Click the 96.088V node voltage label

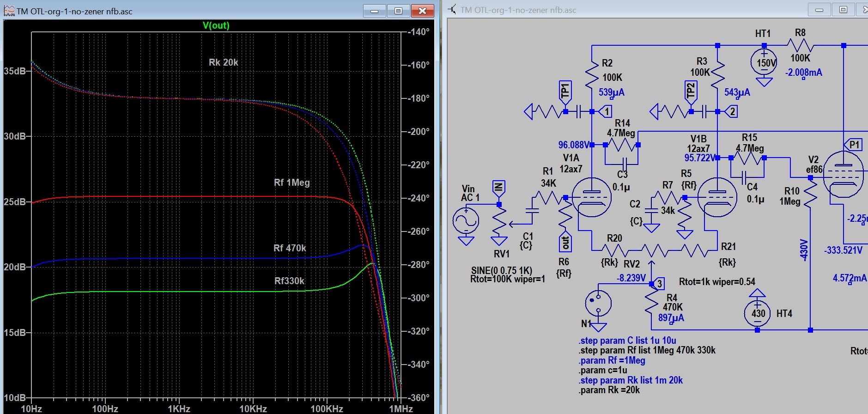tap(574, 145)
